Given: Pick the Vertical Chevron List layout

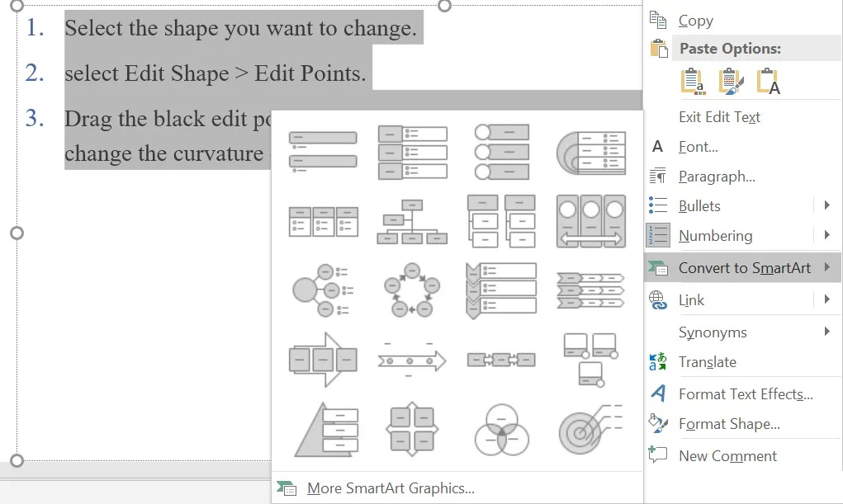Looking at the screenshot, I should (x=502, y=290).
